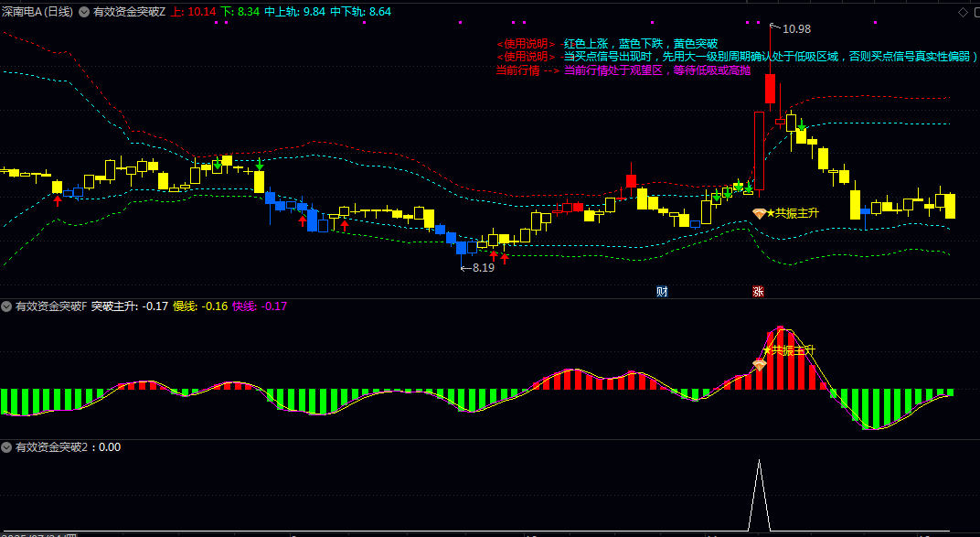Click the 涨 limit-up event marker

pos(758,291)
